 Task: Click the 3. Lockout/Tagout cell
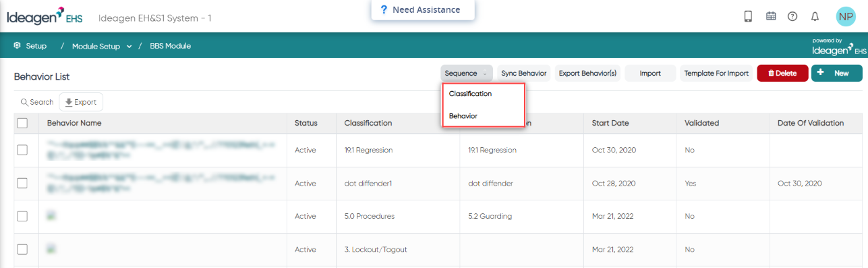(376, 249)
